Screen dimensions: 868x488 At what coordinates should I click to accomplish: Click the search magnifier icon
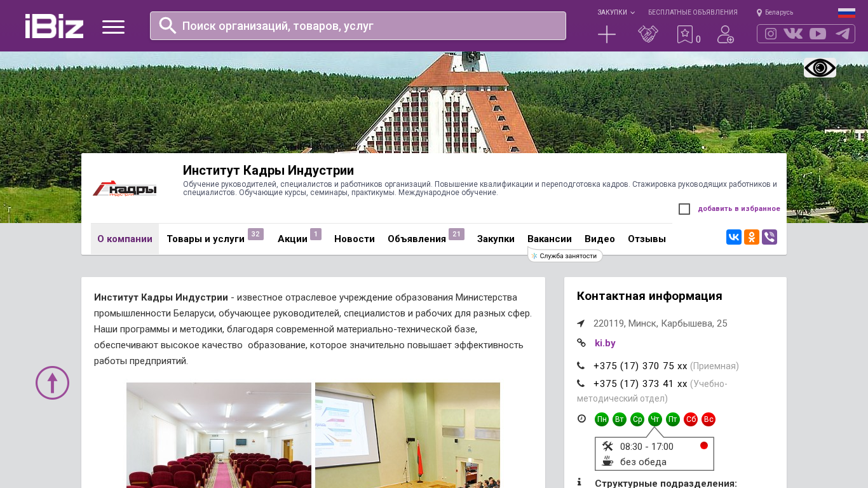tap(168, 25)
